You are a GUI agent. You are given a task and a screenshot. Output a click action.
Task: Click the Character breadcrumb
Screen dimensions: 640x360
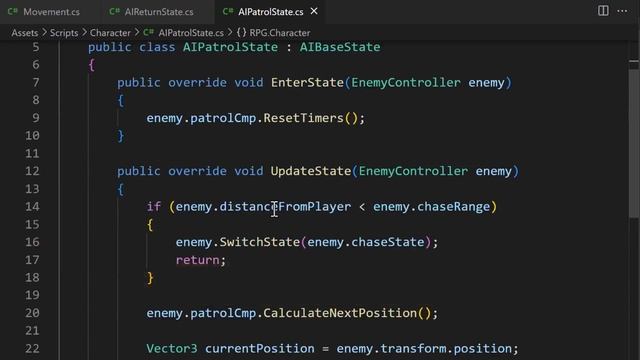point(110,33)
